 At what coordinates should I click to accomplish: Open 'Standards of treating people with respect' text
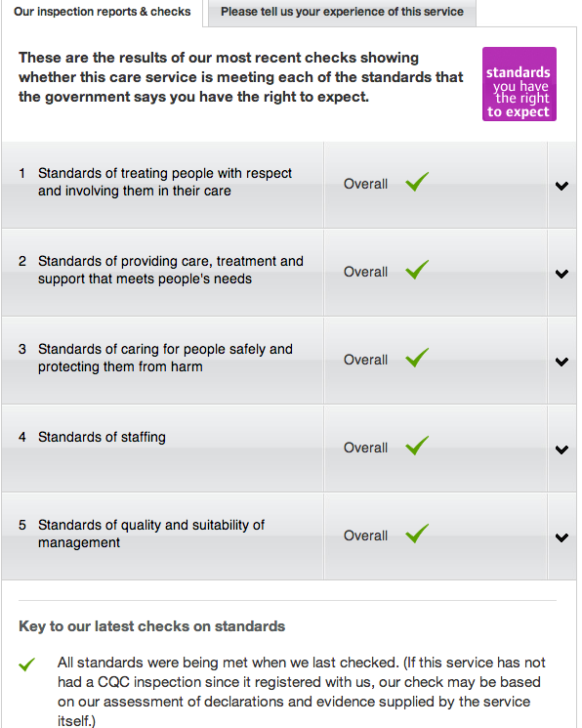165,182
